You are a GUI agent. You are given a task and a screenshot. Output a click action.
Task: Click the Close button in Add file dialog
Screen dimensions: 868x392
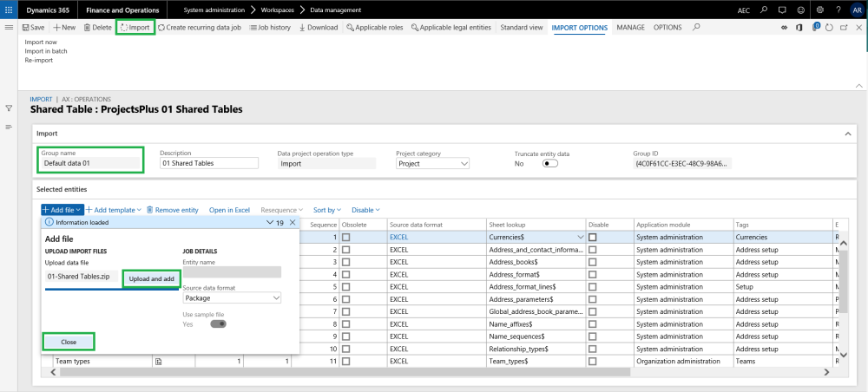[69, 342]
